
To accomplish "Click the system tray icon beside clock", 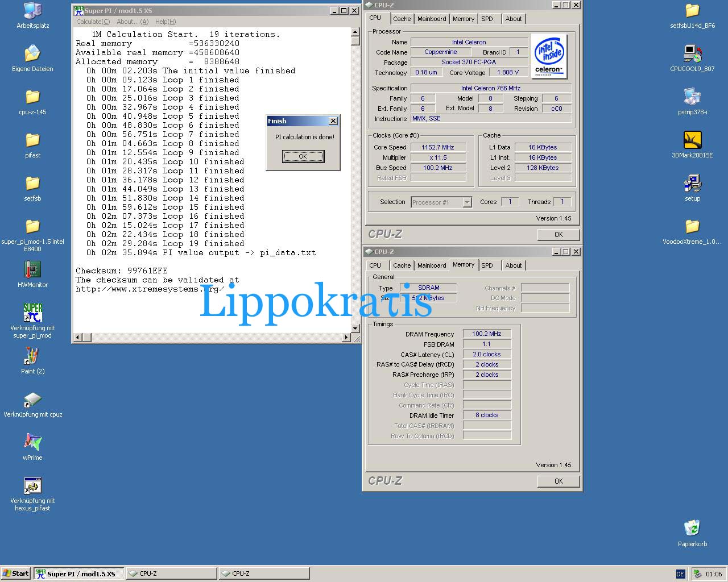I will click(697, 574).
